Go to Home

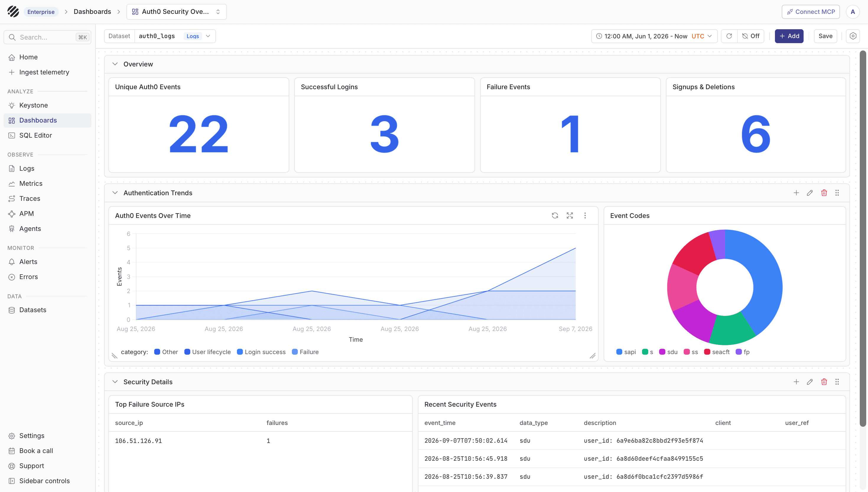coord(47,57)
